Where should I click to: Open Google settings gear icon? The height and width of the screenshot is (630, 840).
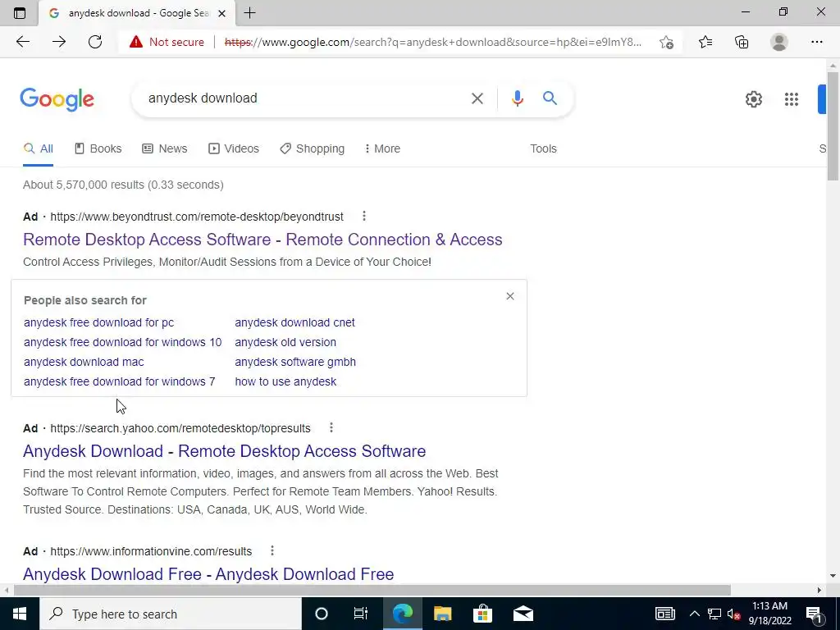coord(754,99)
